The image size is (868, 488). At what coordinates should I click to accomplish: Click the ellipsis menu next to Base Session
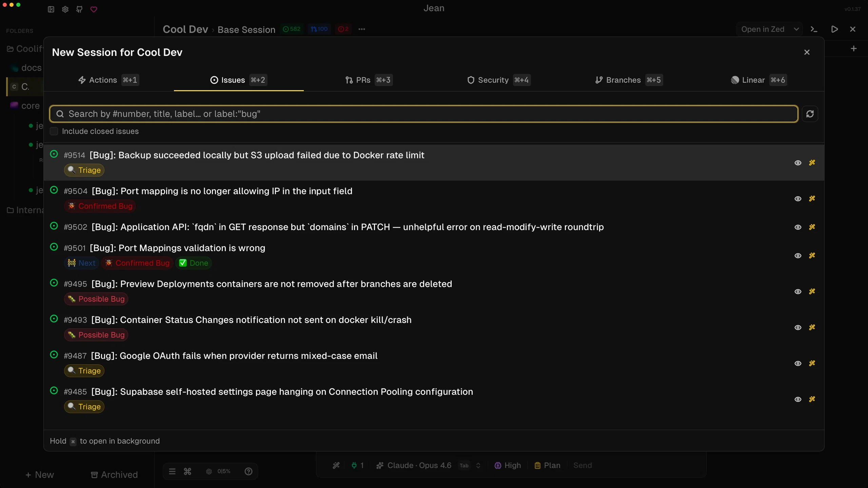[361, 29]
